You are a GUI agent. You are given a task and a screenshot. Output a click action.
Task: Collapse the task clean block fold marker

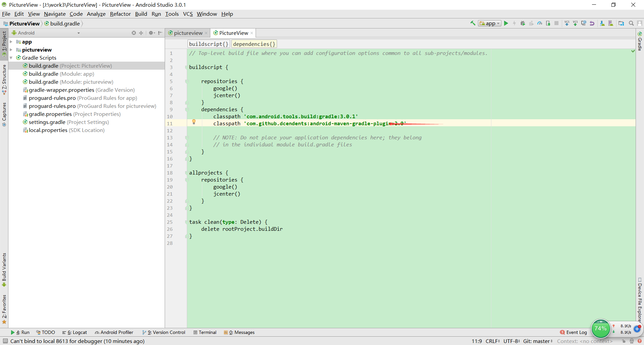pyautogui.click(x=186, y=222)
